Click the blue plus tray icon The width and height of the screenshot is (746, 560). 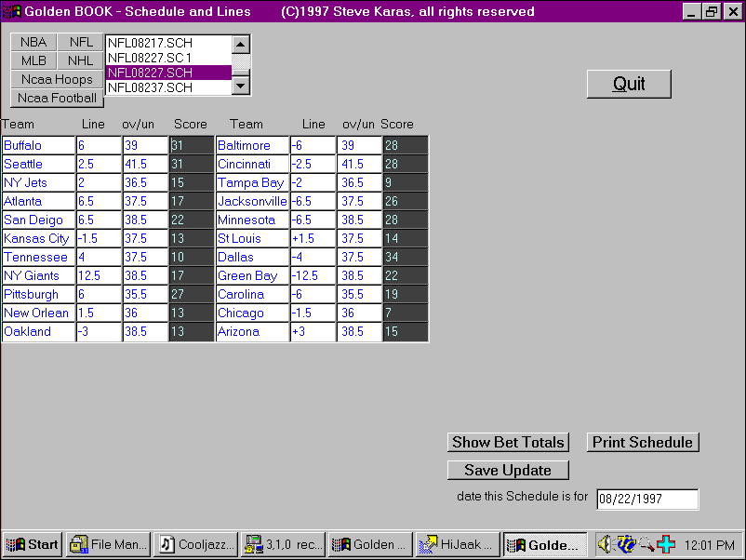pos(667,544)
